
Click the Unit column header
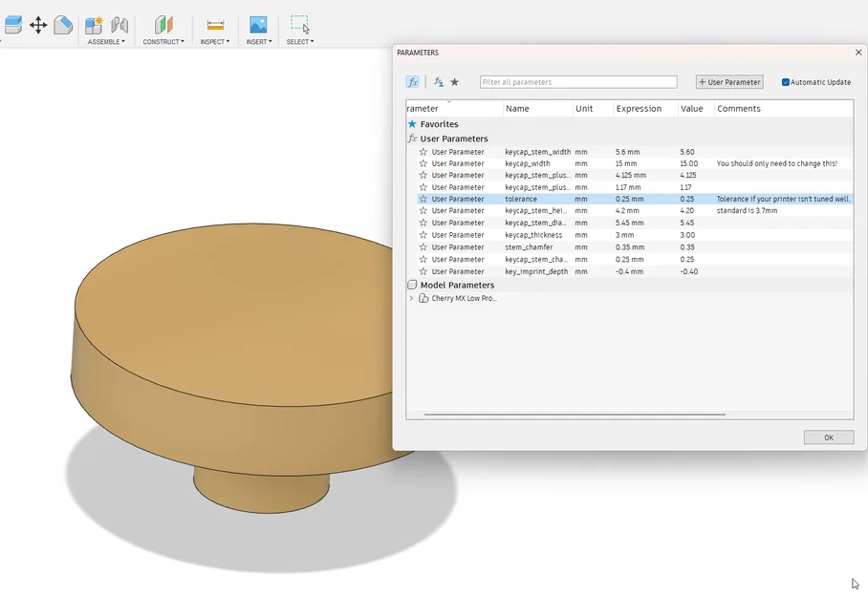click(593, 109)
